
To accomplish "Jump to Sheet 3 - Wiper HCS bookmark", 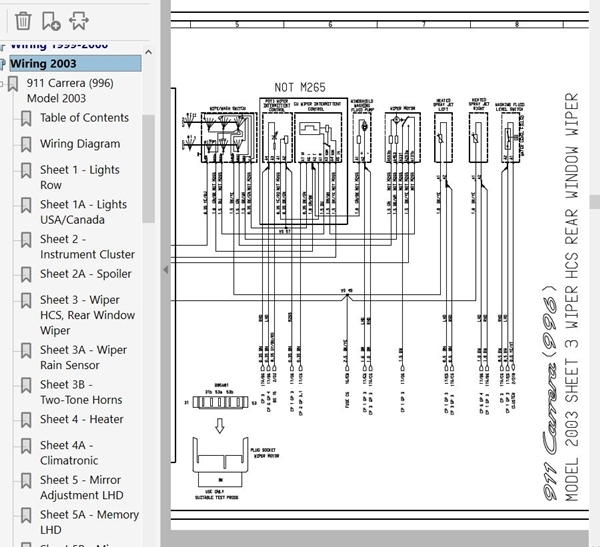I will pyautogui.click(x=87, y=315).
